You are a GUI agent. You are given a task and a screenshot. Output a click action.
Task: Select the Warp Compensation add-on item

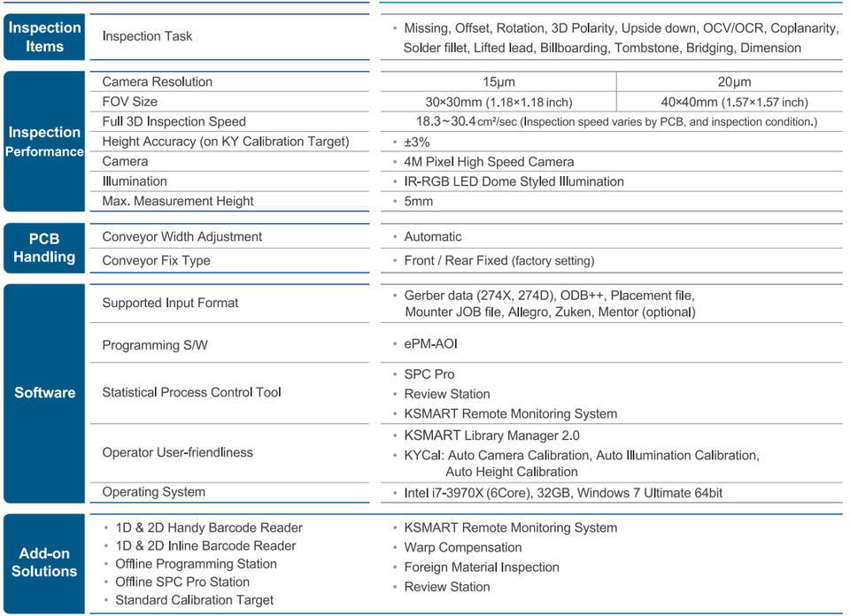pyautogui.click(x=463, y=548)
